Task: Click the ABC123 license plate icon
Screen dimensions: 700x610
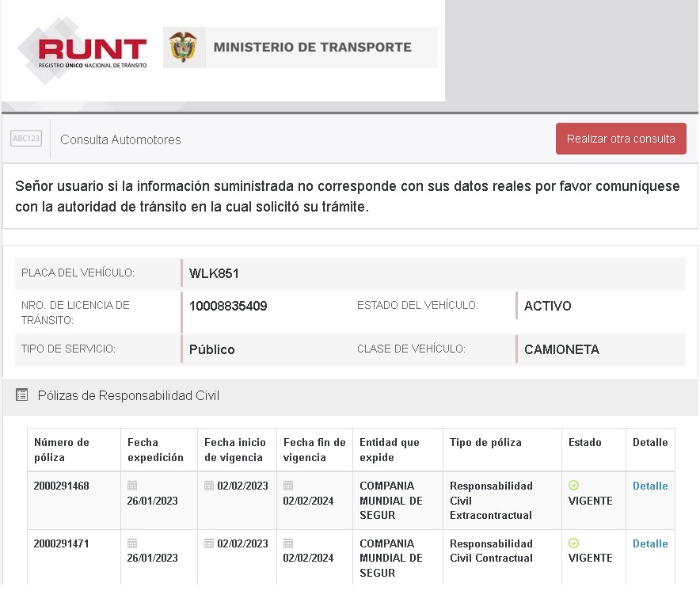Action: point(26,139)
